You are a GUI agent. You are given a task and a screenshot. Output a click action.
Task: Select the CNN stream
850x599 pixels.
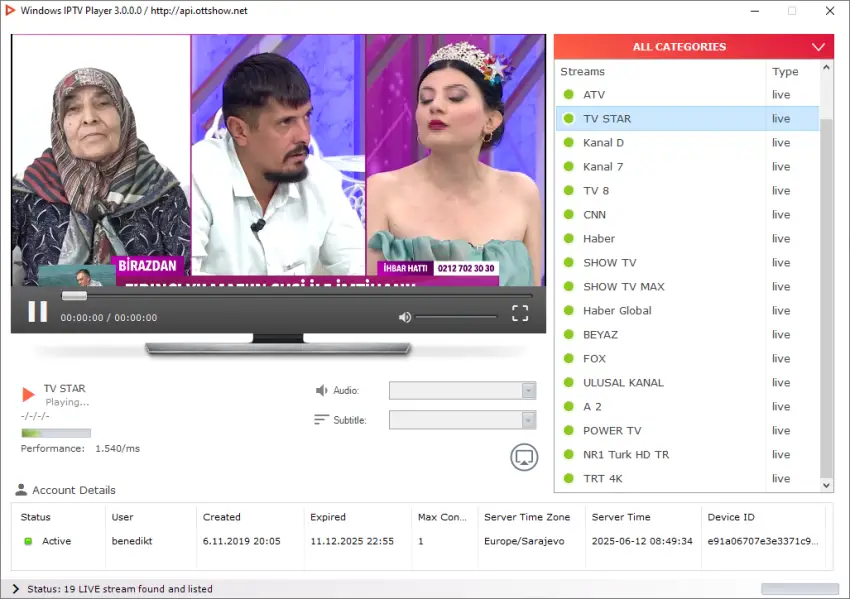pos(687,214)
